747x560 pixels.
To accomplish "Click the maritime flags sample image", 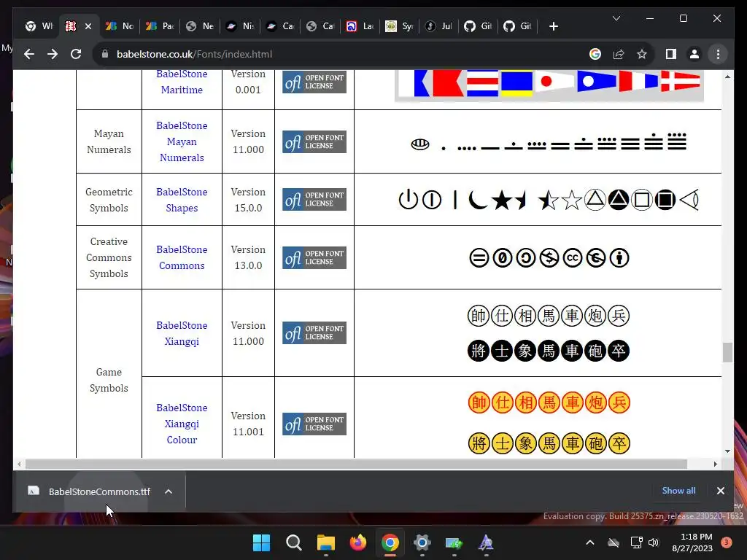I will (549, 86).
